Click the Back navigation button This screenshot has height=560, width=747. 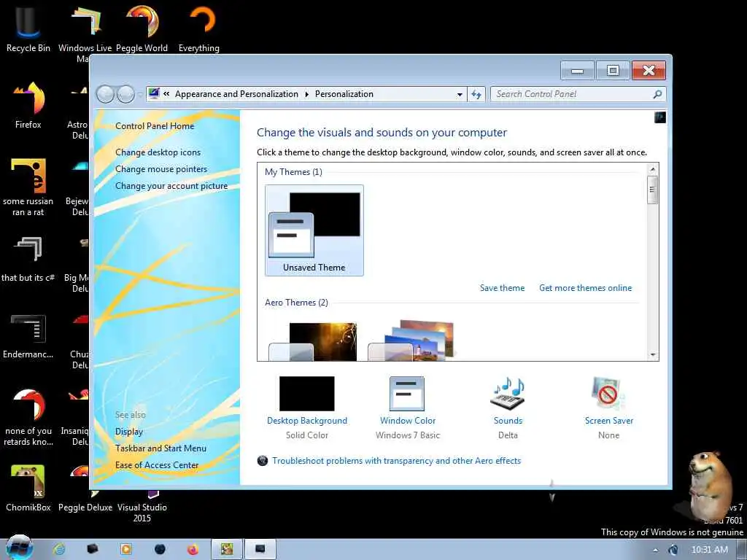click(105, 94)
